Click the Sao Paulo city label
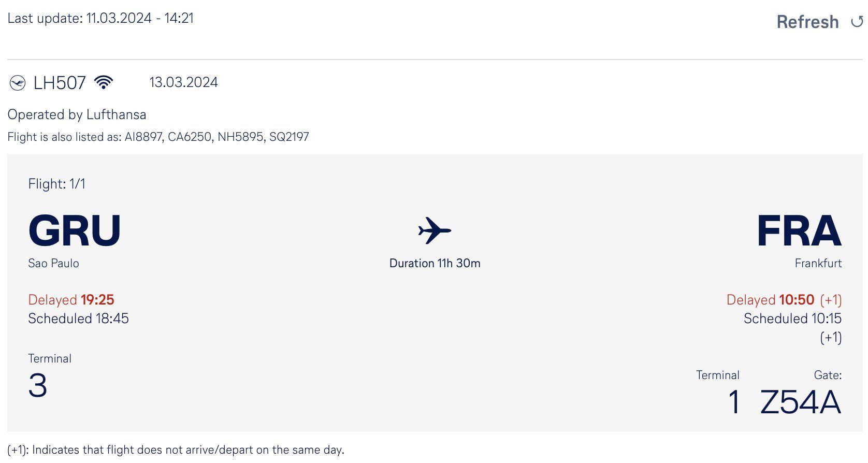This screenshot has height=463, width=868. 53,263
